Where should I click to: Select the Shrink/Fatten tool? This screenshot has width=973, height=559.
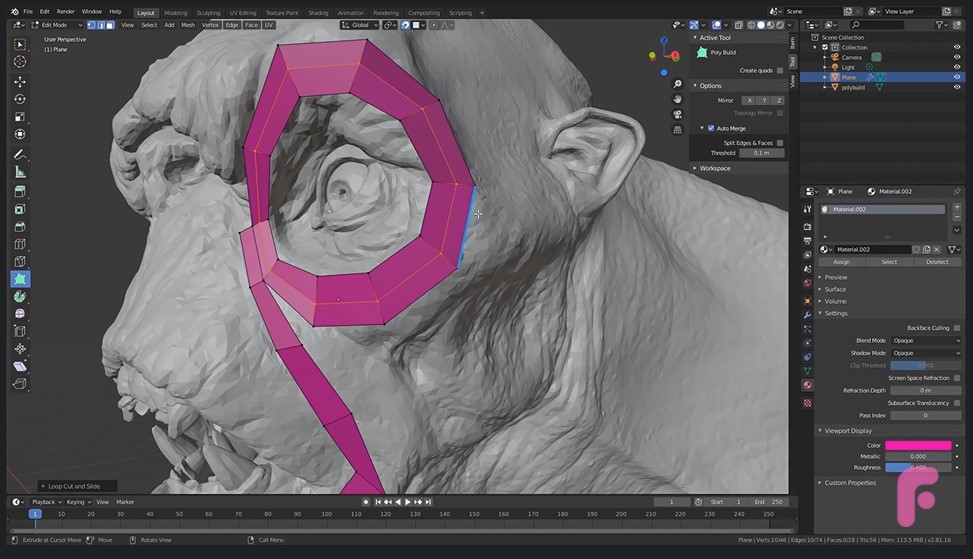coord(20,349)
